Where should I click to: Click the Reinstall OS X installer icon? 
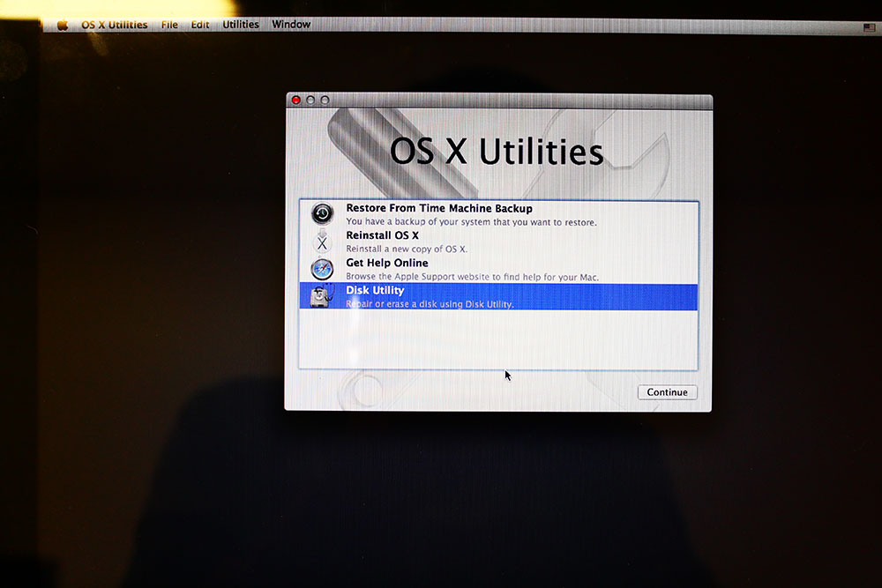(322, 242)
